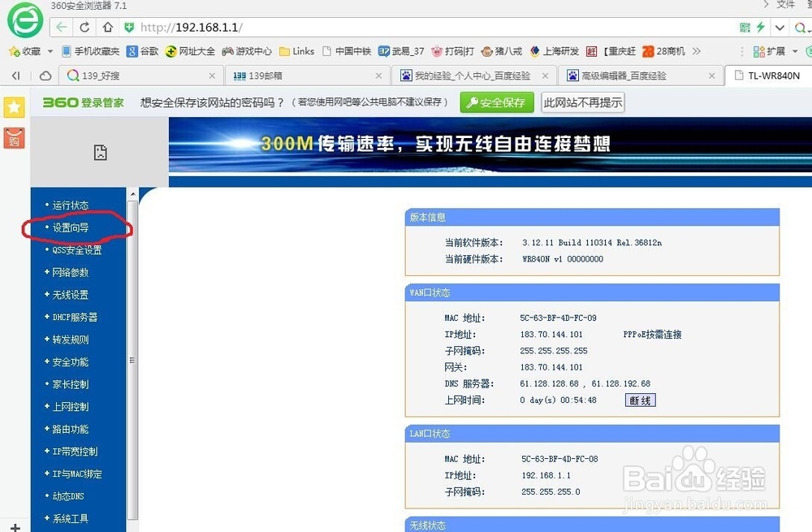Open the 中国中铁 bookmark

coord(347,51)
